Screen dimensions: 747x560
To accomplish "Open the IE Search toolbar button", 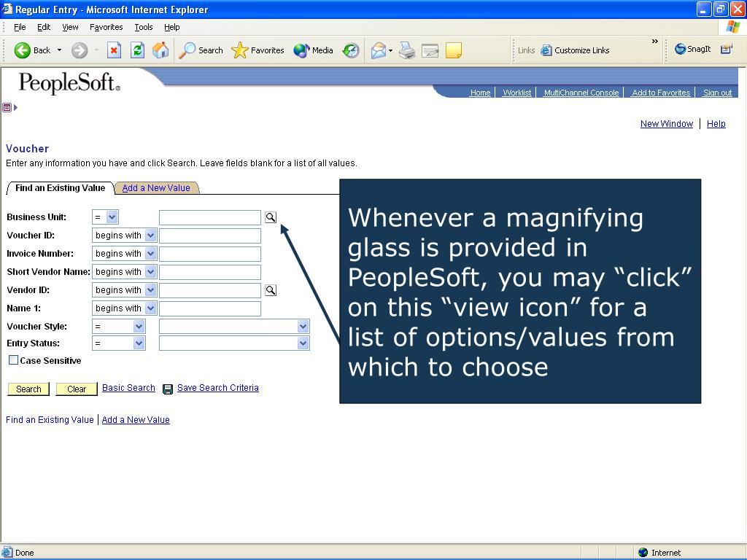I will tap(201, 50).
